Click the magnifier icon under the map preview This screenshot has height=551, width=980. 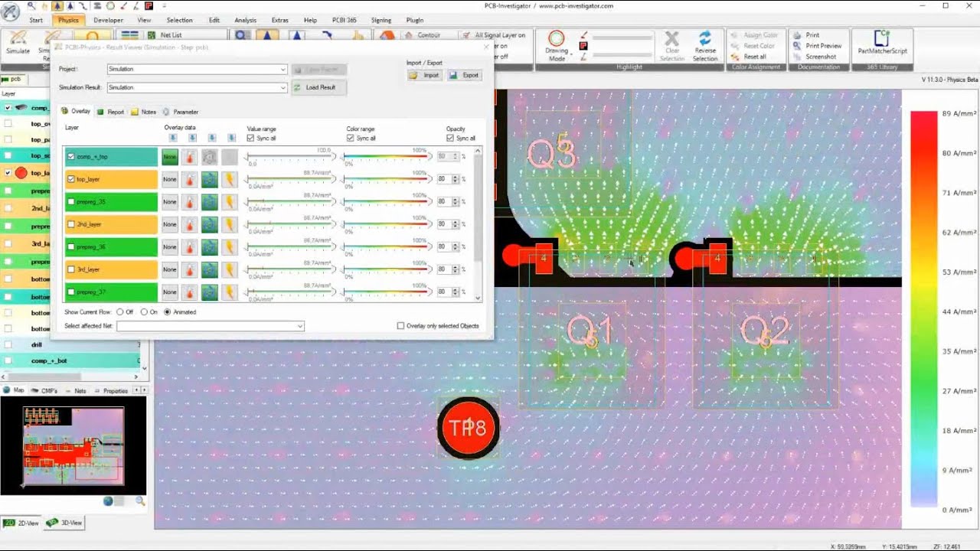coord(140,501)
